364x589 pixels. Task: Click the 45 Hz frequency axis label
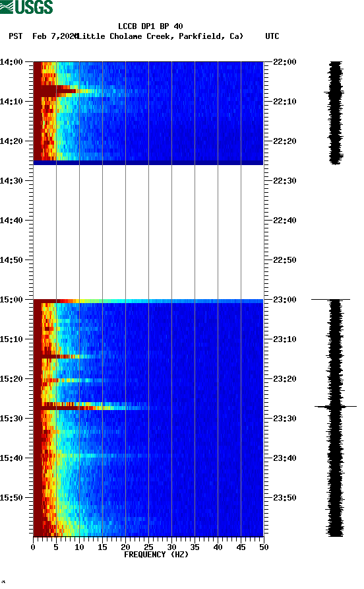[x=241, y=547]
